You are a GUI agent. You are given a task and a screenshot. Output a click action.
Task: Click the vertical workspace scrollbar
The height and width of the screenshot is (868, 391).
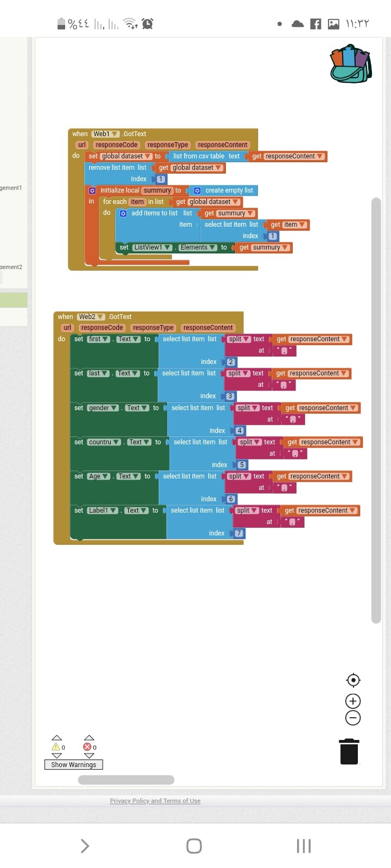376,411
